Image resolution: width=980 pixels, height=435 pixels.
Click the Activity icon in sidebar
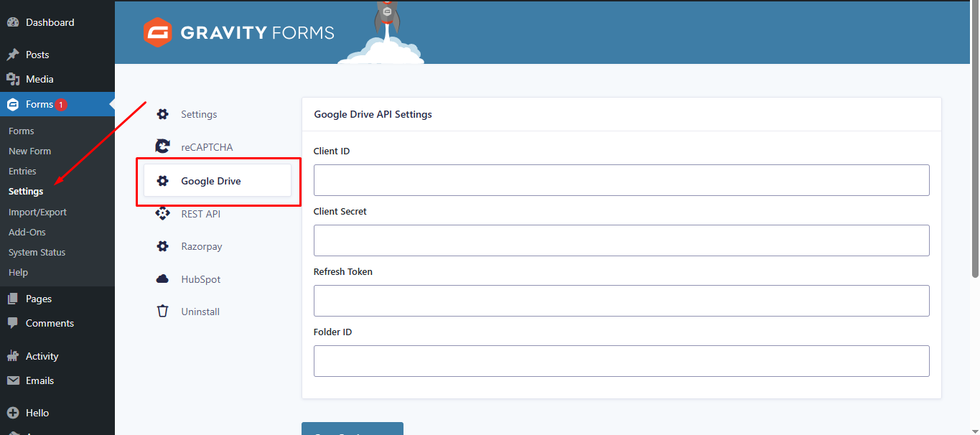click(x=13, y=356)
